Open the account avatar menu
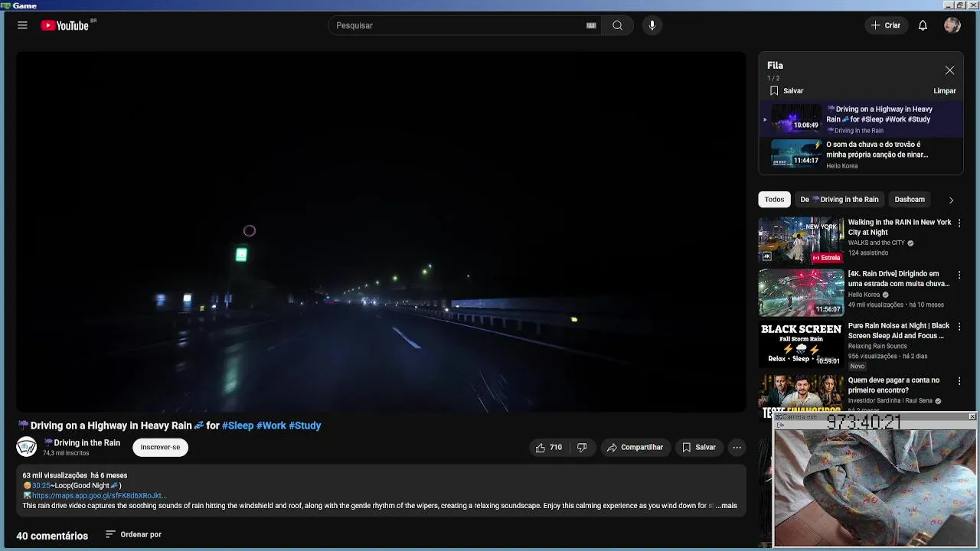Image resolution: width=980 pixels, height=551 pixels. (952, 25)
